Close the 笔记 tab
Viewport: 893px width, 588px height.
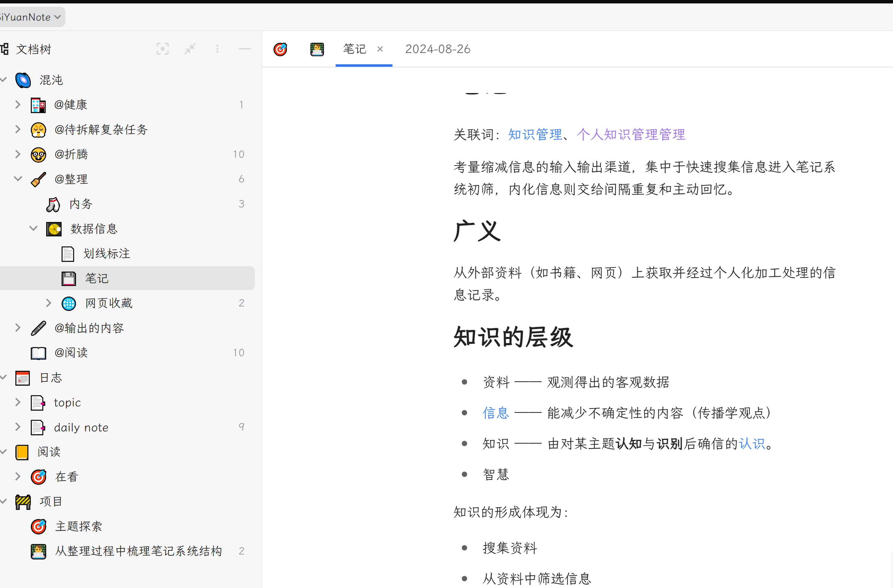(380, 49)
